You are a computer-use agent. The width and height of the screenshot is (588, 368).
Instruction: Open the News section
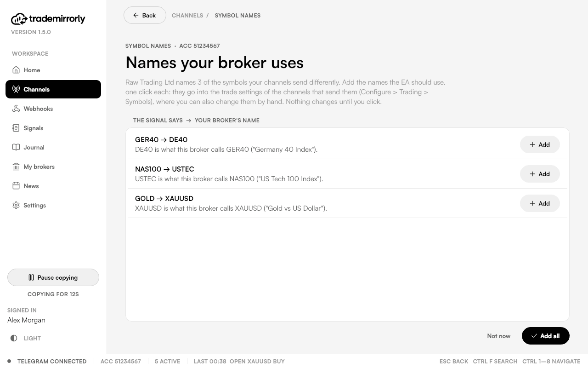coord(53,186)
